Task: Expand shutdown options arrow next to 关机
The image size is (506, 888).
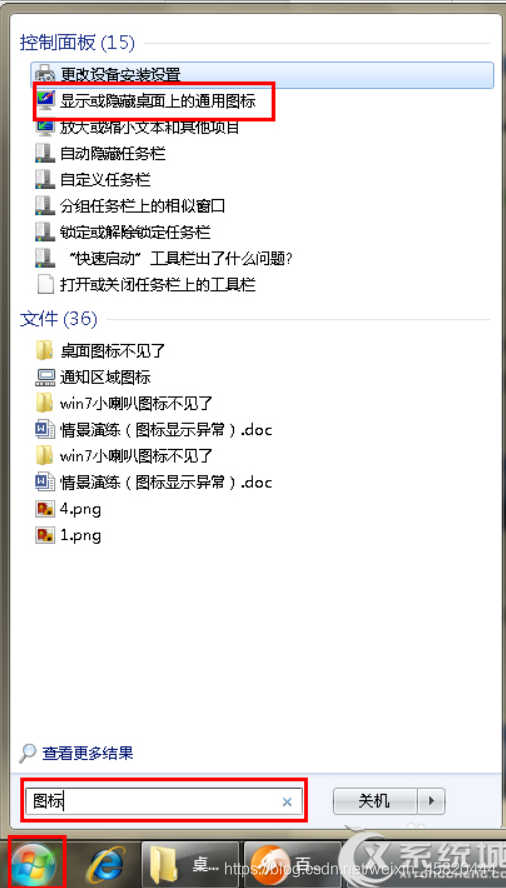Action: coord(431,801)
